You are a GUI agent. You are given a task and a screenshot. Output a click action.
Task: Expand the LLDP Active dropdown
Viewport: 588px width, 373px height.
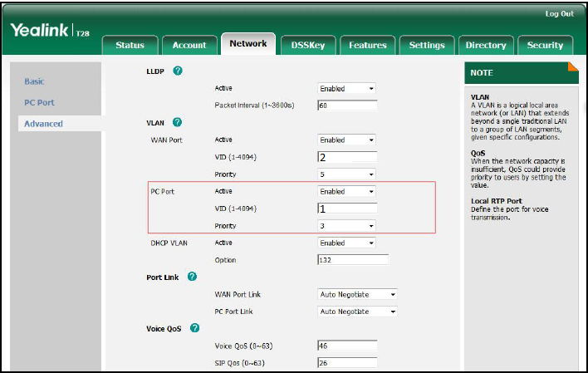[x=346, y=89]
